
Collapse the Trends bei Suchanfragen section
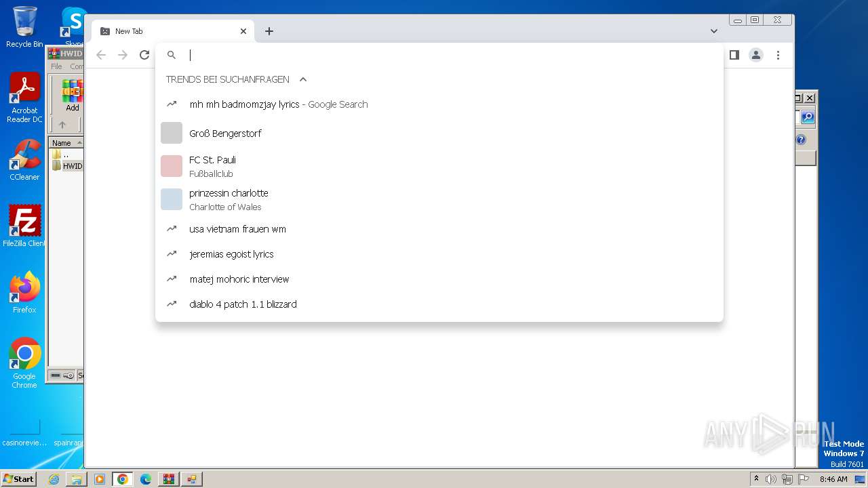(303, 79)
